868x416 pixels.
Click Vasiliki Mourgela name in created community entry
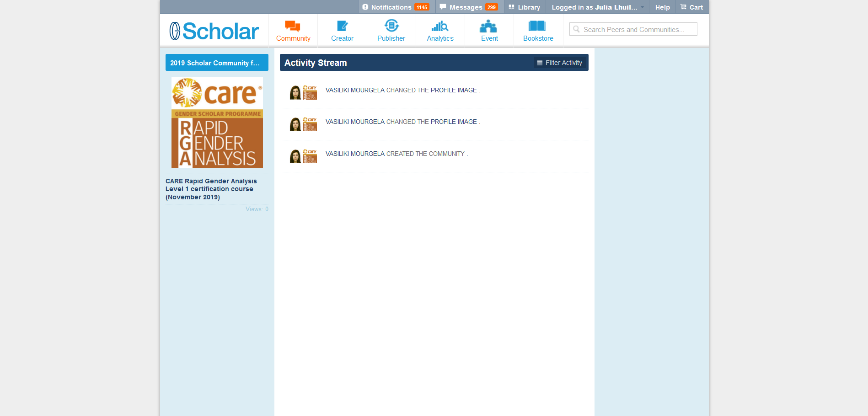355,154
